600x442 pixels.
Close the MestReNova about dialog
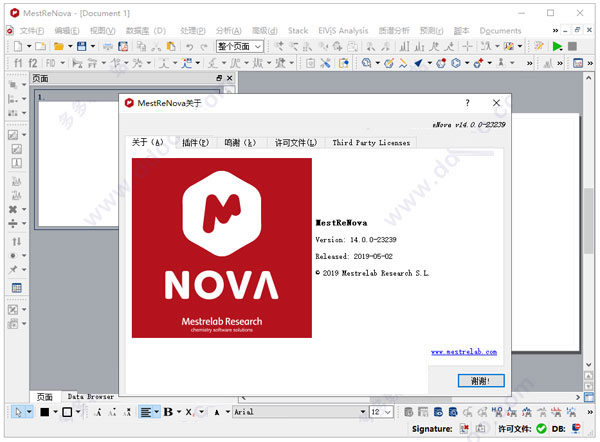point(496,103)
